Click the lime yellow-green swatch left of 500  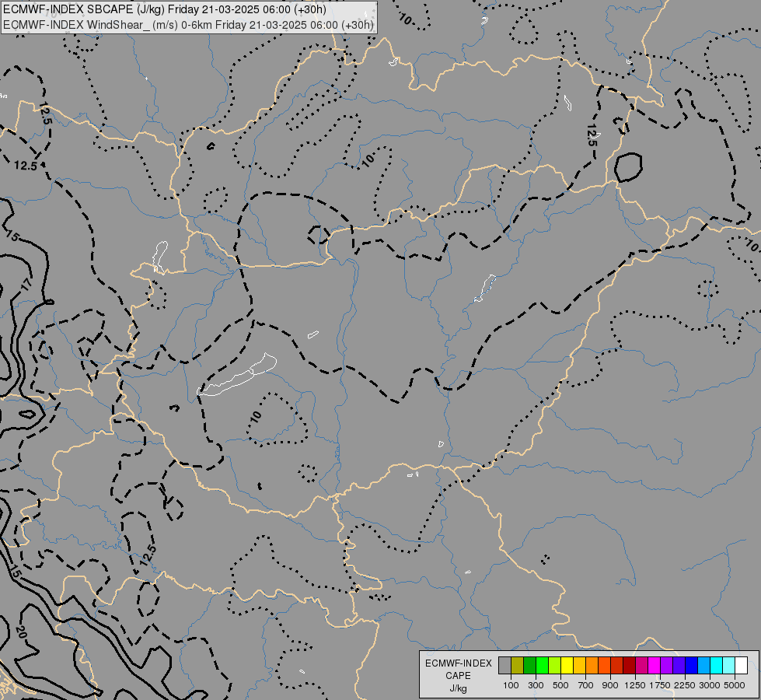pos(554,665)
